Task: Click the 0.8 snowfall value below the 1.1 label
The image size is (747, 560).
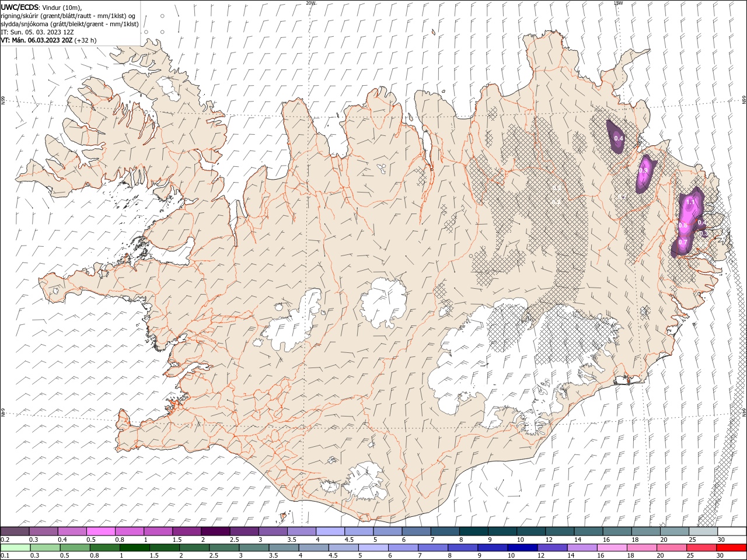Action: [683, 225]
